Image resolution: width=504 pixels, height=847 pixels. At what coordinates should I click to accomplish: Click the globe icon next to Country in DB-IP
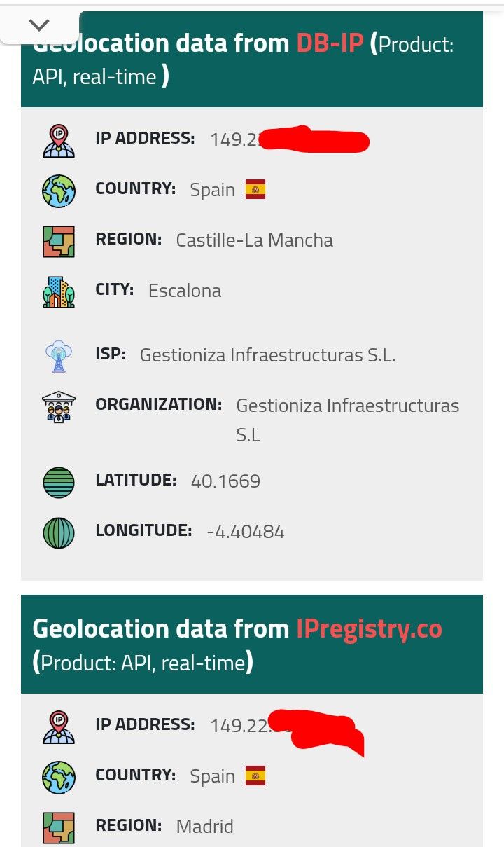(59, 191)
